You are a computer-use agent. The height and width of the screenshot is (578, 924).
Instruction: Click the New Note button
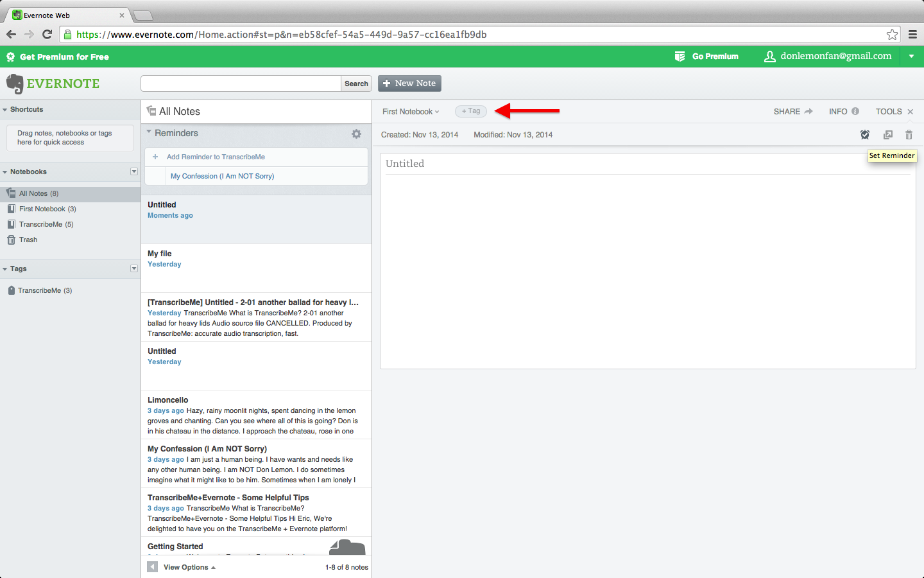click(x=409, y=83)
